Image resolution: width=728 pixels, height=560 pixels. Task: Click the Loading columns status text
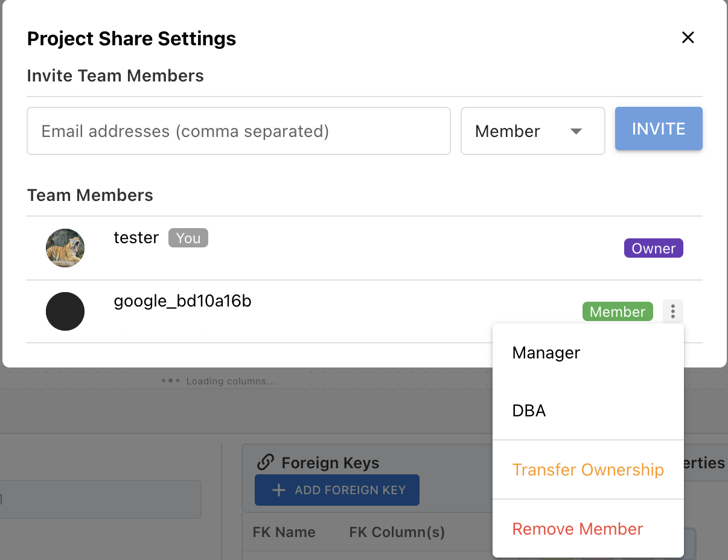pos(231,381)
